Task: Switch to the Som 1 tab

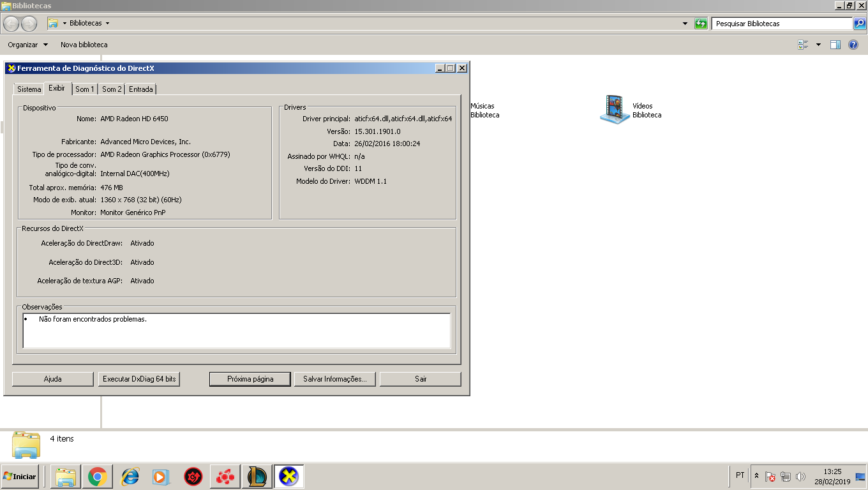Action: 84,89
